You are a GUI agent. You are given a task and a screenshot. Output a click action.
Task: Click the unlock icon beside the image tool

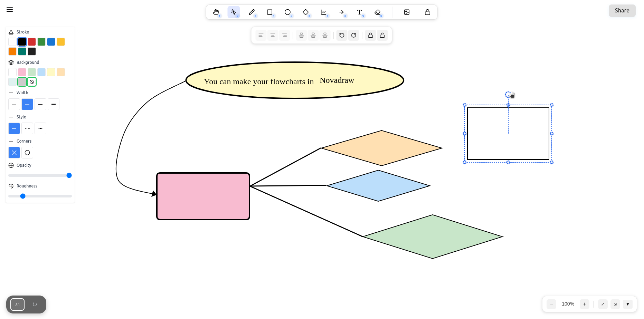427,12
